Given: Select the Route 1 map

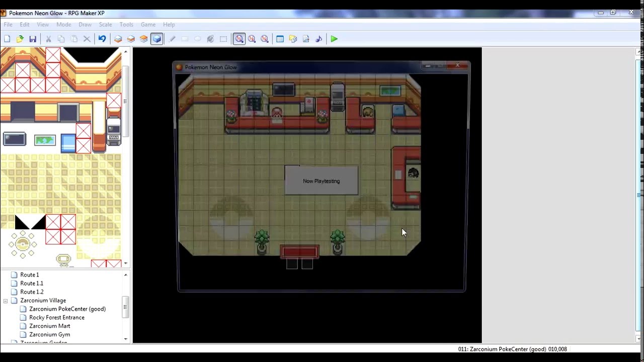Looking at the screenshot, I should [x=29, y=275].
